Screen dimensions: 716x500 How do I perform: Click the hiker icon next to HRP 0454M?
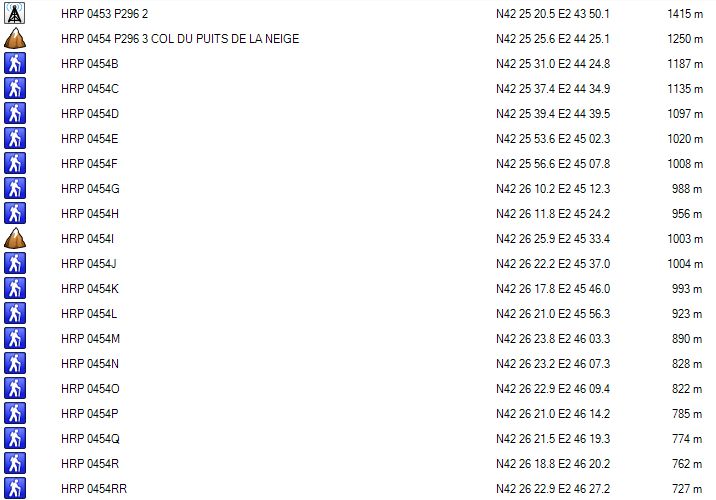[x=15, y=338]
